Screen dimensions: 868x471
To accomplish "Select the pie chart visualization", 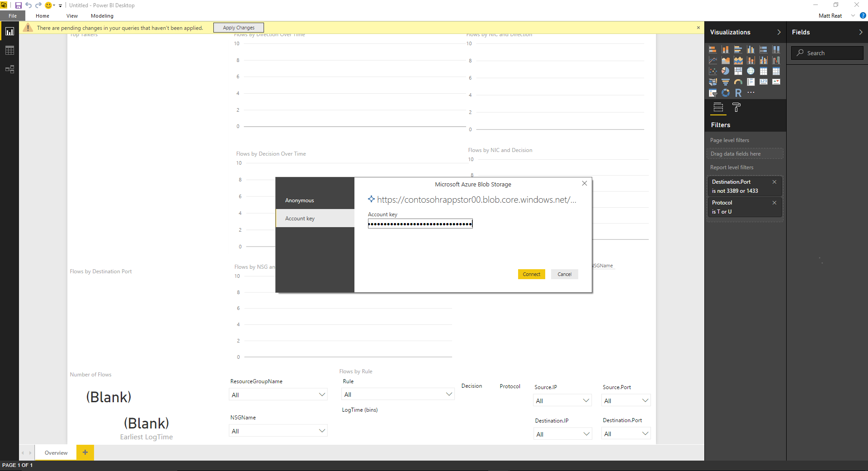I will (x=726, y=71).
